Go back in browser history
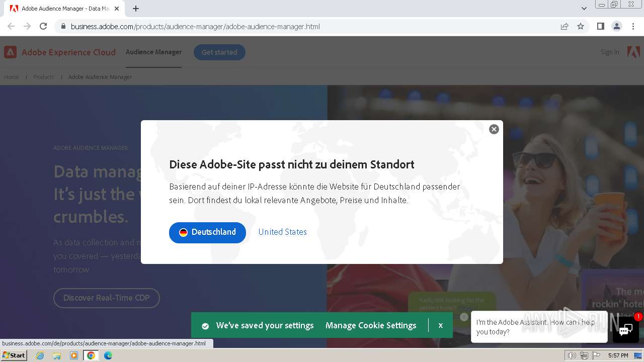The width and height of the screenshot is (644, 362). 11,26
